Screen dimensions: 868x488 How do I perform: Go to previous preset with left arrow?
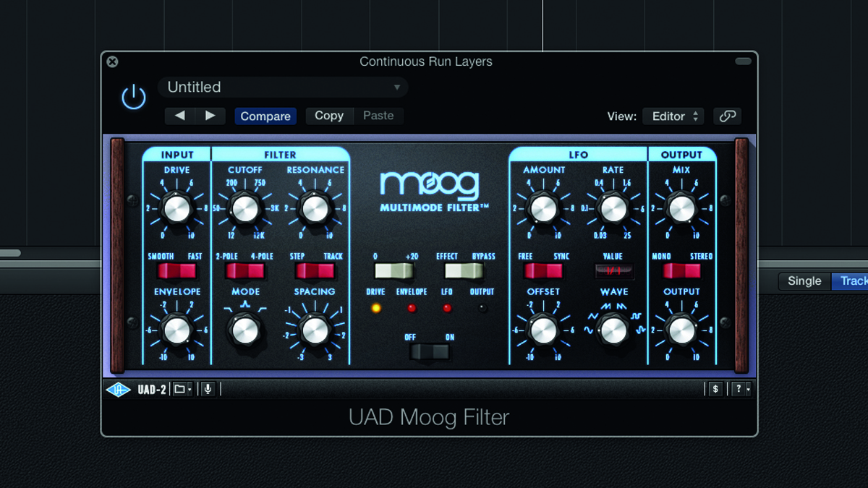coord(180,116)
